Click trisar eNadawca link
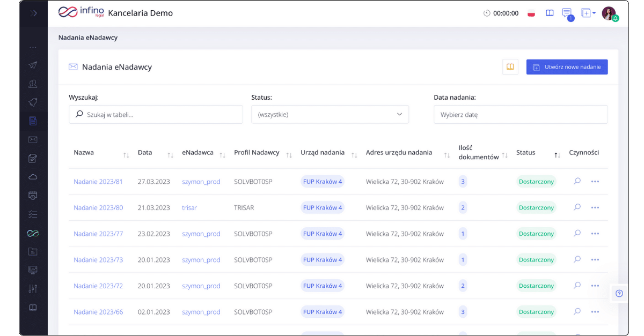The height and width of the screenshot is (336, 644). (189, 208)
